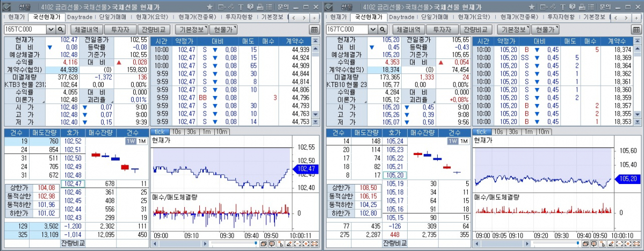Toggle 1W candle period in right window
This screenshot has height=251, width=644.
(x=453, y=141)
